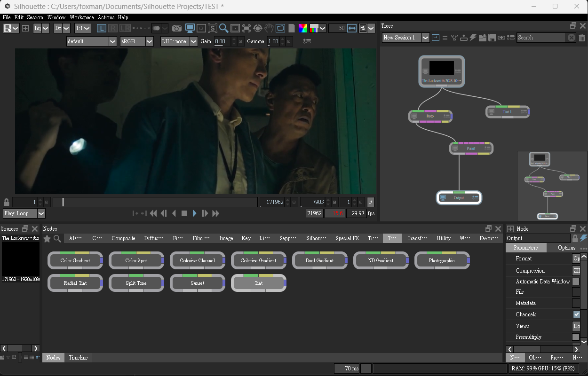Switch to the Composite nodes tab
The image size is (588, 376).
[123, 238]
